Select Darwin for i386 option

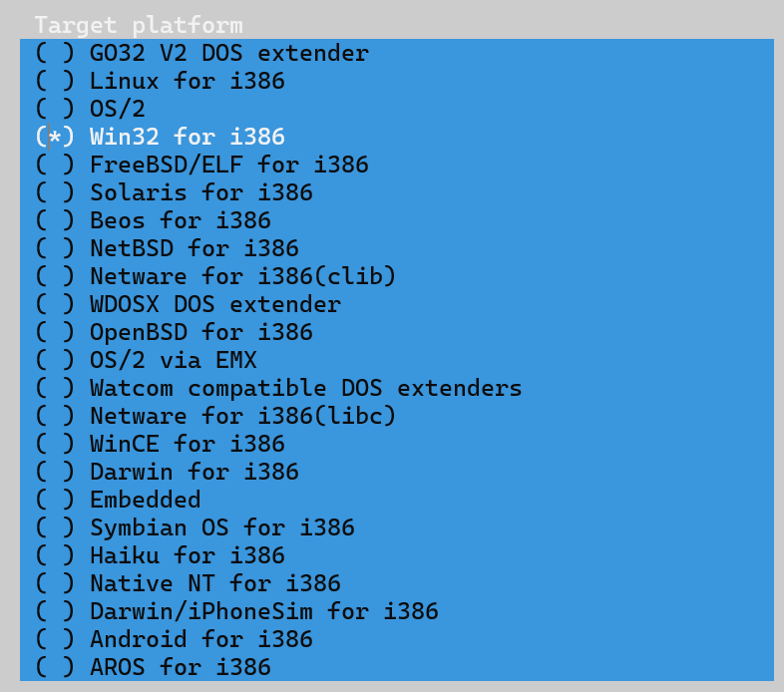[x=167, y=472]
